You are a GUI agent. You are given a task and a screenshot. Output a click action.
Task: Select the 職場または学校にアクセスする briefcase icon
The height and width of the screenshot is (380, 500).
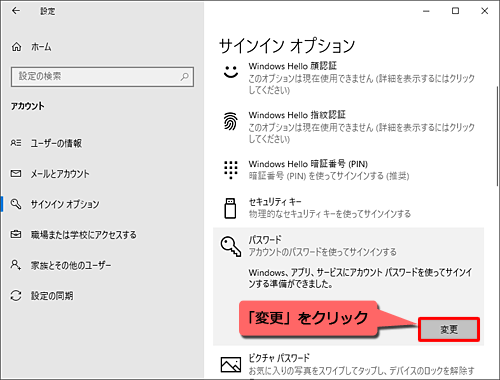pos(16,235)
